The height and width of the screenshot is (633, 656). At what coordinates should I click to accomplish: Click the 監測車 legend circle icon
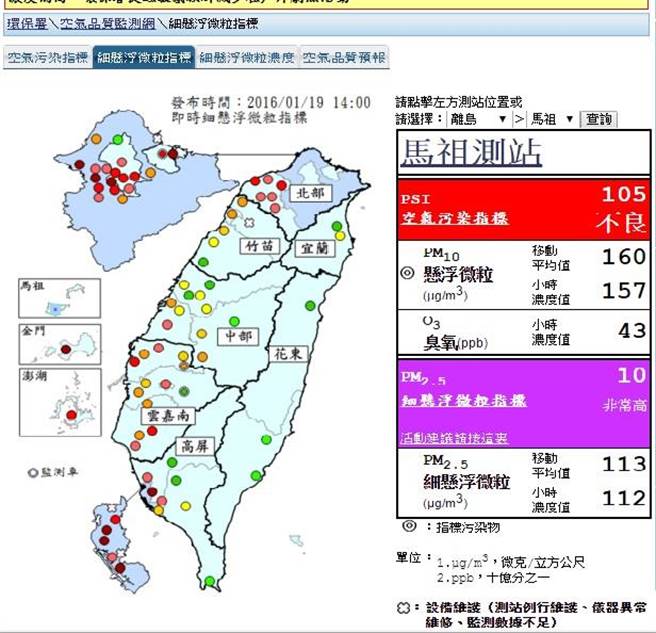(x=33, y=473)
